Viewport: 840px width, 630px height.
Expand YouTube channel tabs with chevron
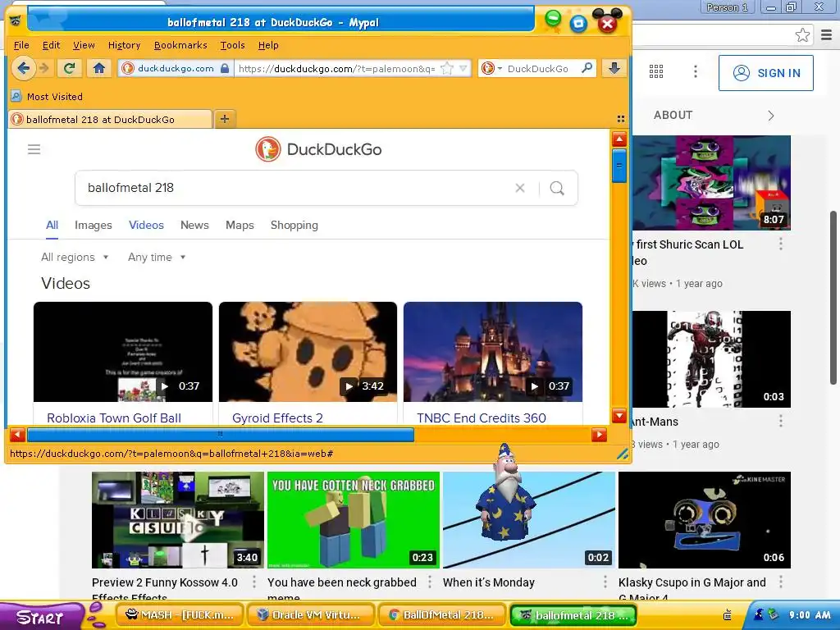771,116
